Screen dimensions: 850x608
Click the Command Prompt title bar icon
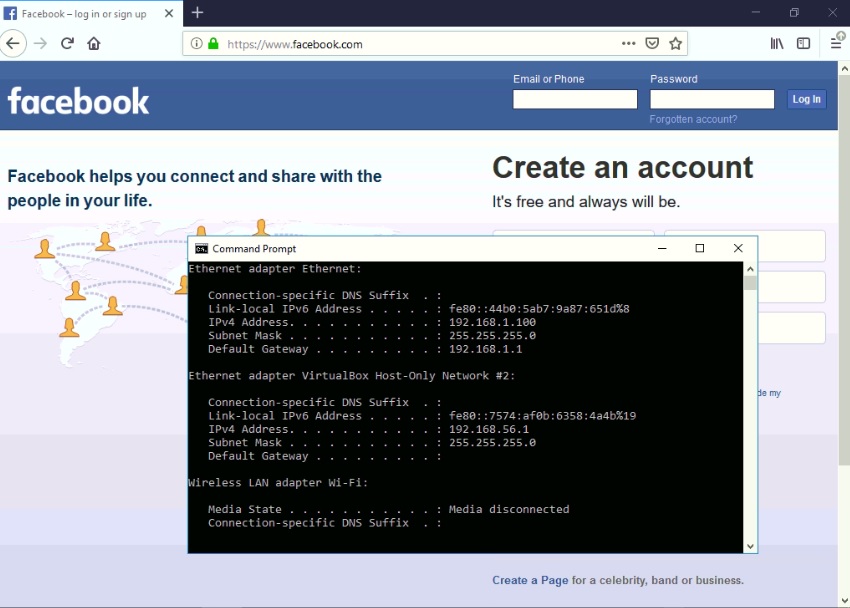(200, 248)
